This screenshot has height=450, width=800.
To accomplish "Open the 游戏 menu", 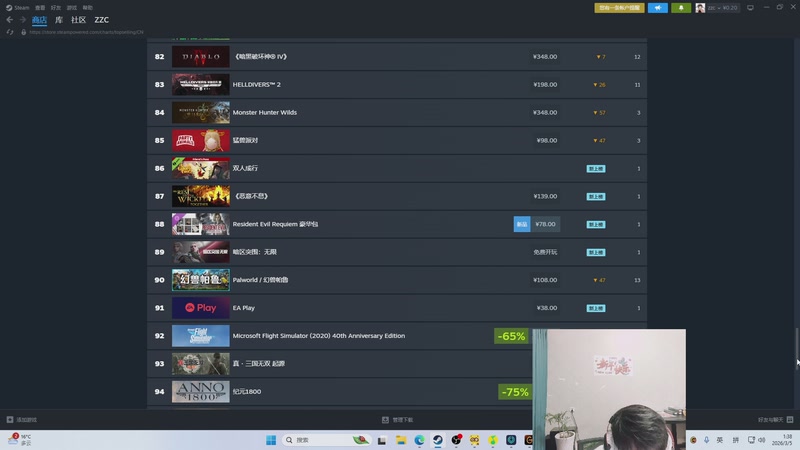I will tap(71, 8).
